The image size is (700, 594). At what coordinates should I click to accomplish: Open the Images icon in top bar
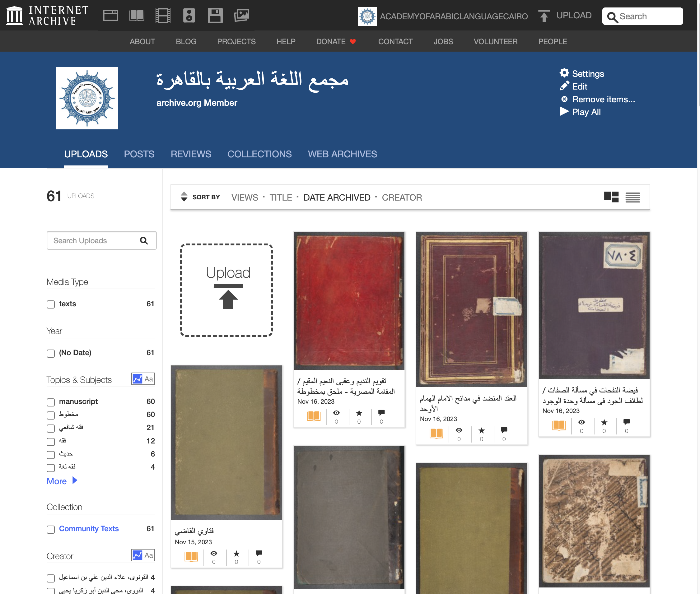click(241, 16)
